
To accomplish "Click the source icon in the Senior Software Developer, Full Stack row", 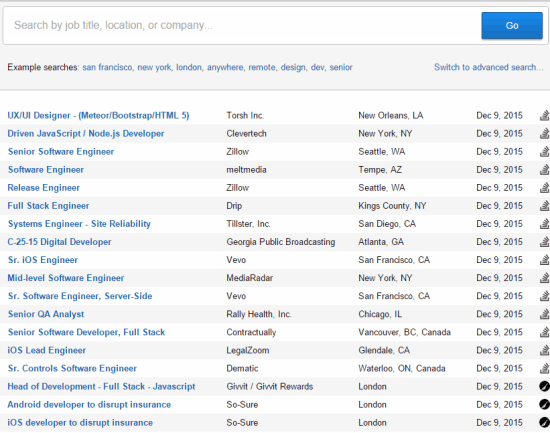I will click(x=545, y=332).
